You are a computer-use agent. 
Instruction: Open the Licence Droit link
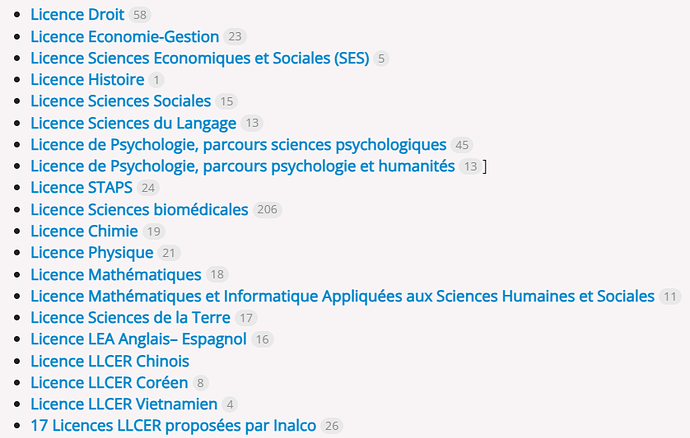[77, 15]
